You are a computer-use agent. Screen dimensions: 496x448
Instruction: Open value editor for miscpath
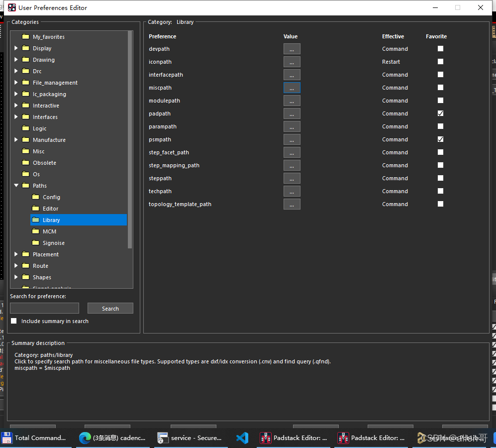click(292, 88)
